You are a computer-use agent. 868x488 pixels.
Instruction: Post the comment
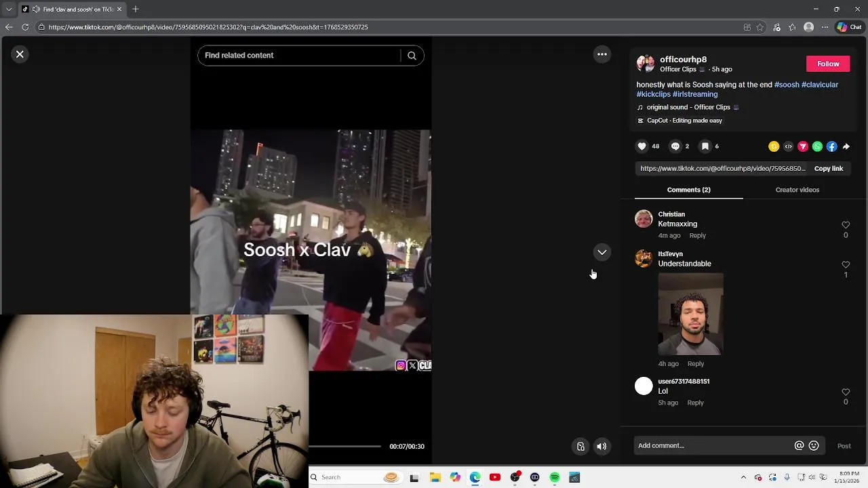point(844,446)
